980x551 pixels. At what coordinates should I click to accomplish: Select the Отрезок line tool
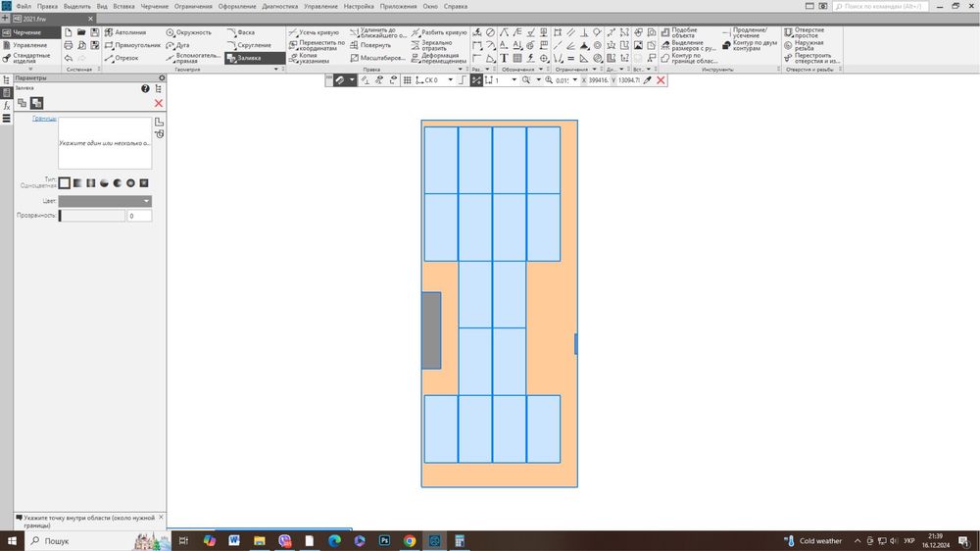point(122,58)
